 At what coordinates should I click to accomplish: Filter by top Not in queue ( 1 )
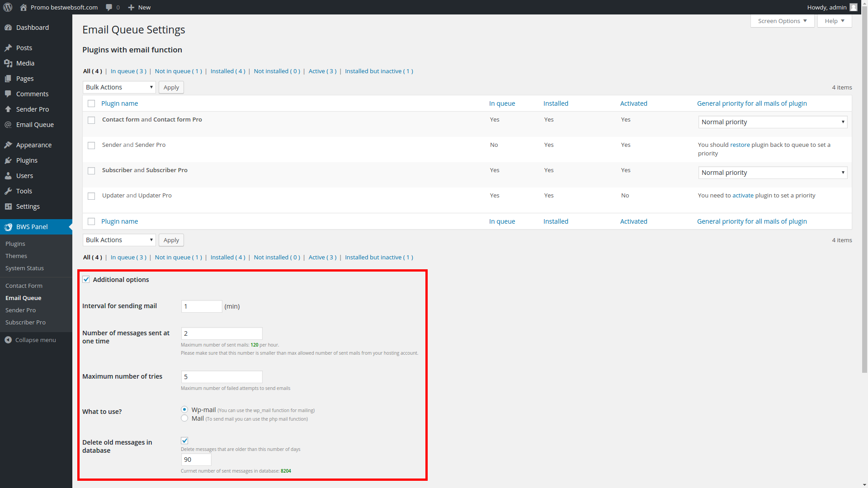point(178,71)
